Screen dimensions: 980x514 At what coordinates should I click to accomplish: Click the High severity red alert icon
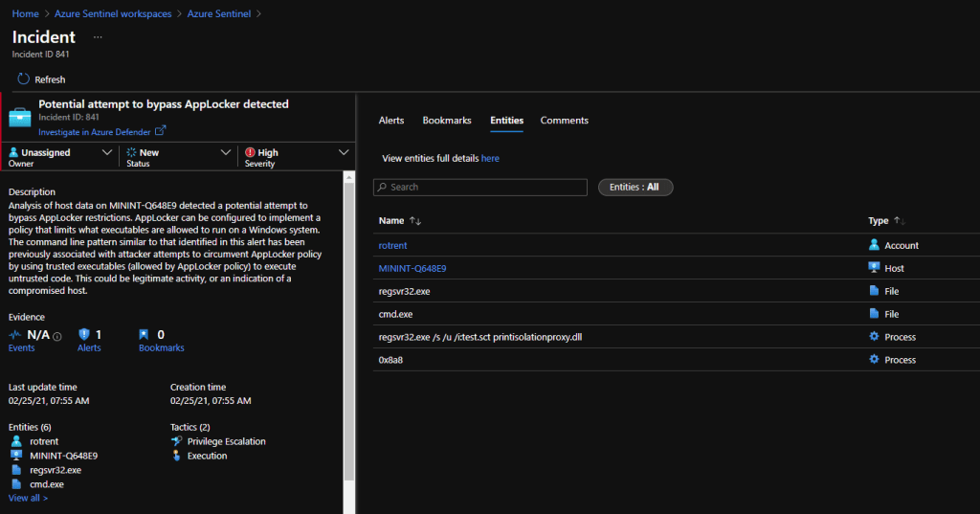click(x=250, y=152)
